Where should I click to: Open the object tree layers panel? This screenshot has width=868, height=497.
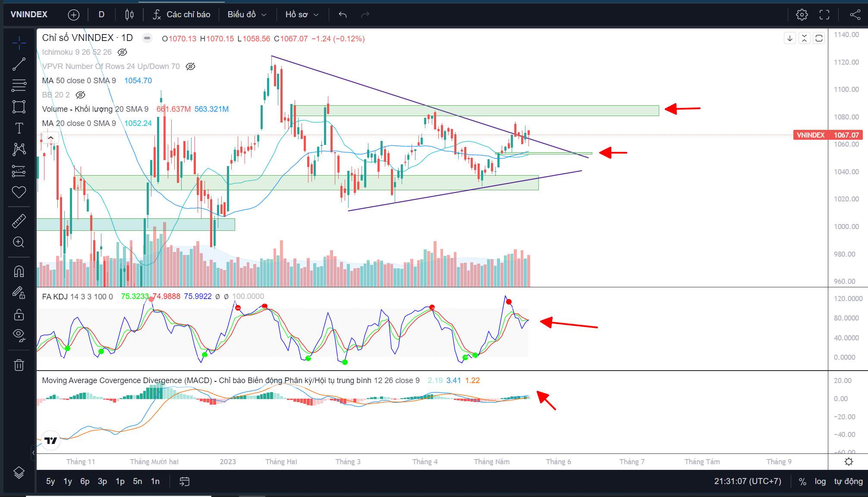[x=19, y=473]
